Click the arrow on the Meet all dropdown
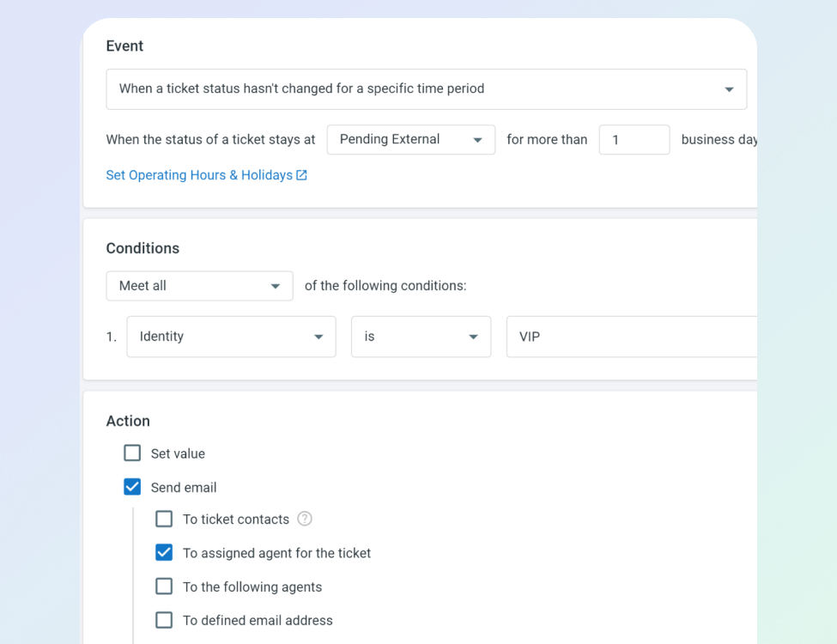 [x=276, y=286]
